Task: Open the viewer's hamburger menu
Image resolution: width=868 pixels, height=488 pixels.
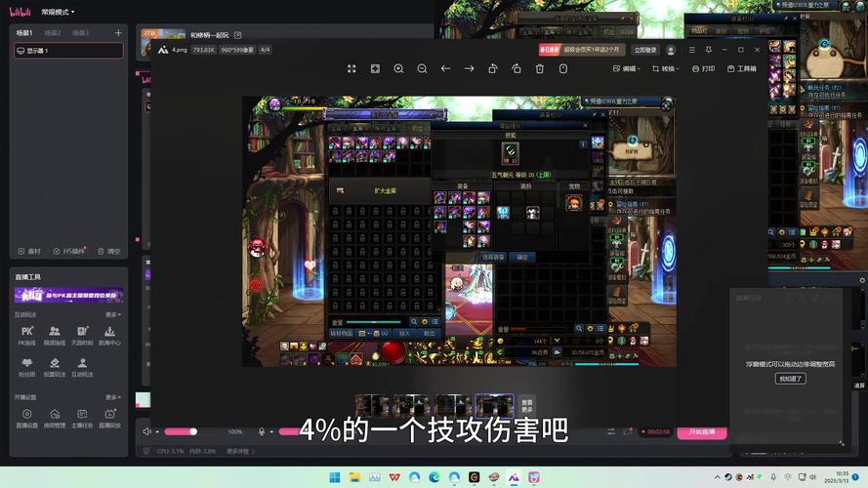Action: 692,50
